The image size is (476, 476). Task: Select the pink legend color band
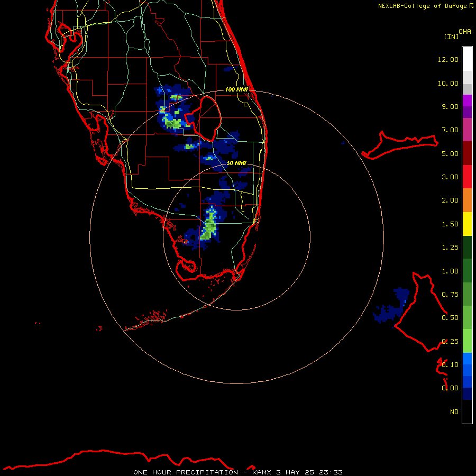point(467,130)
